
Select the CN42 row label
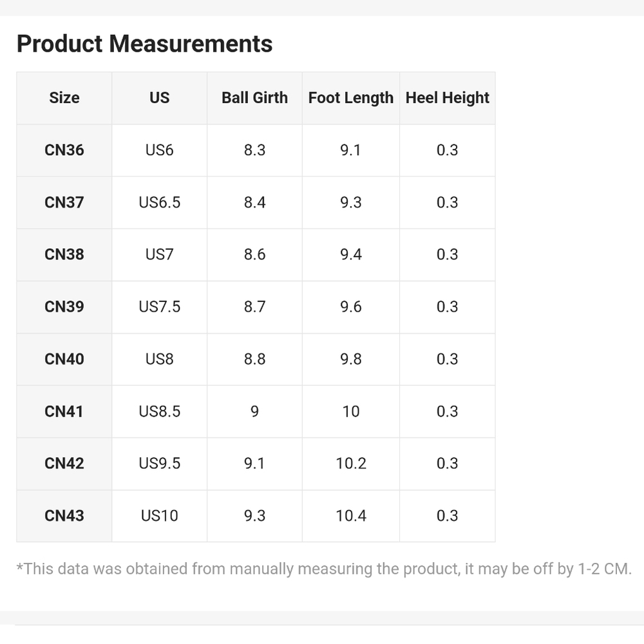(x=64, y=464)
